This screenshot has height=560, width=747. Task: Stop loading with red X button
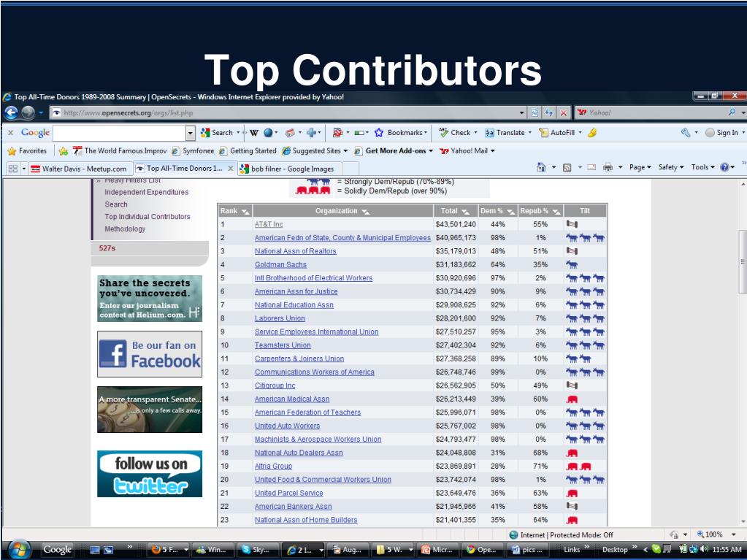pyautogui.click(x=564, y=113)
